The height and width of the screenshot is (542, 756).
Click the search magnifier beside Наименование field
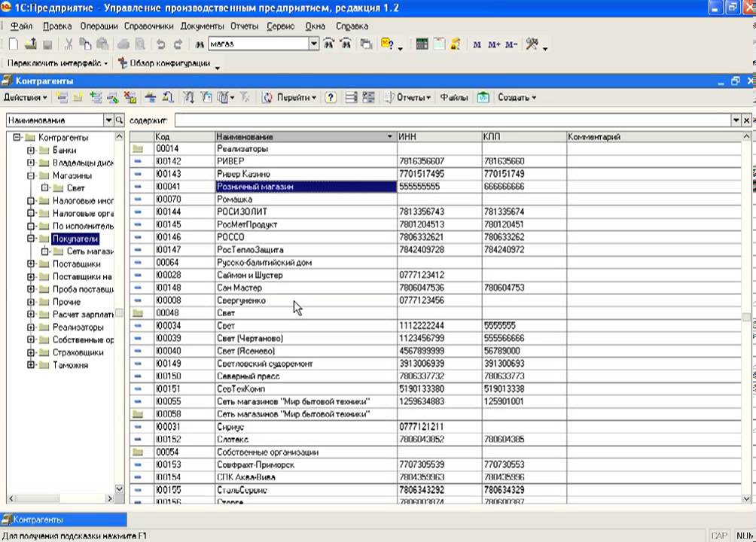(118, 120)
